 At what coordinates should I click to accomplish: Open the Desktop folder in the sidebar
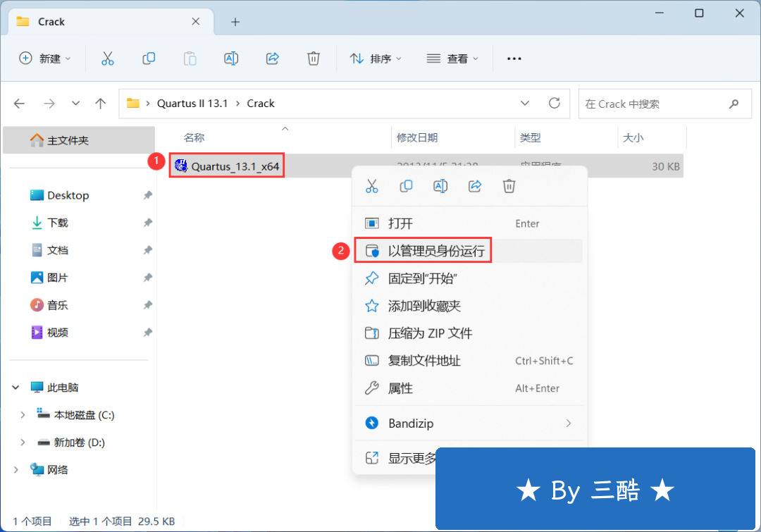click(x=68, y=195)
